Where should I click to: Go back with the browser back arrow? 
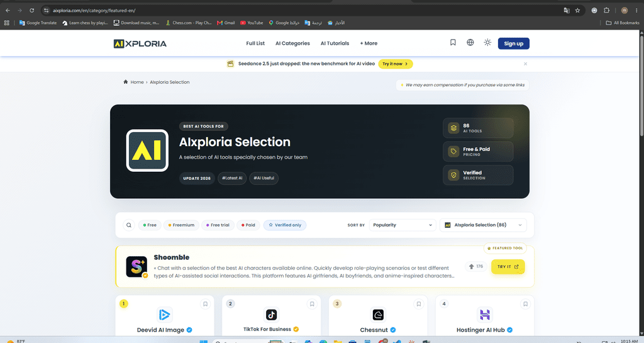pyautogui.click(x=8, y=10)
